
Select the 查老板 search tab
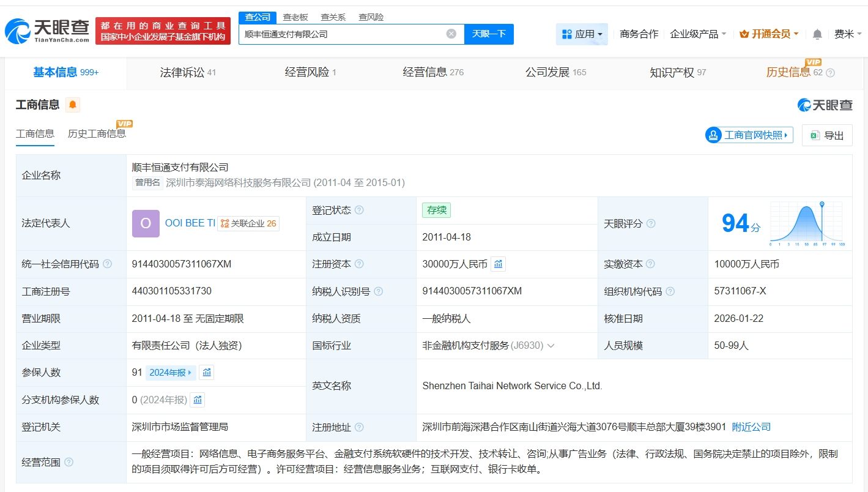[295, 17]
